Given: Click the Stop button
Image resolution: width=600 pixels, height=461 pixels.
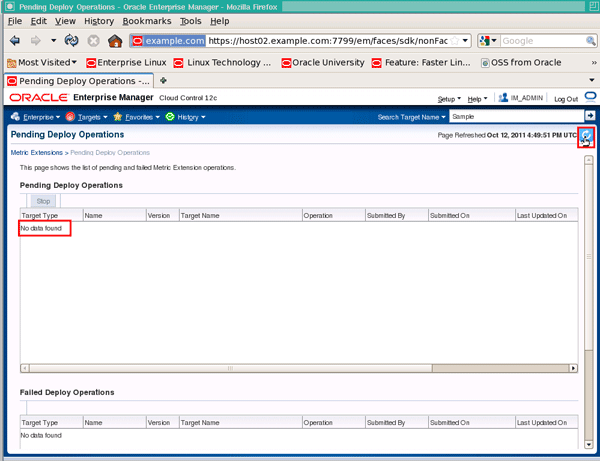Looking at the screenshot, I should [43, 201].
